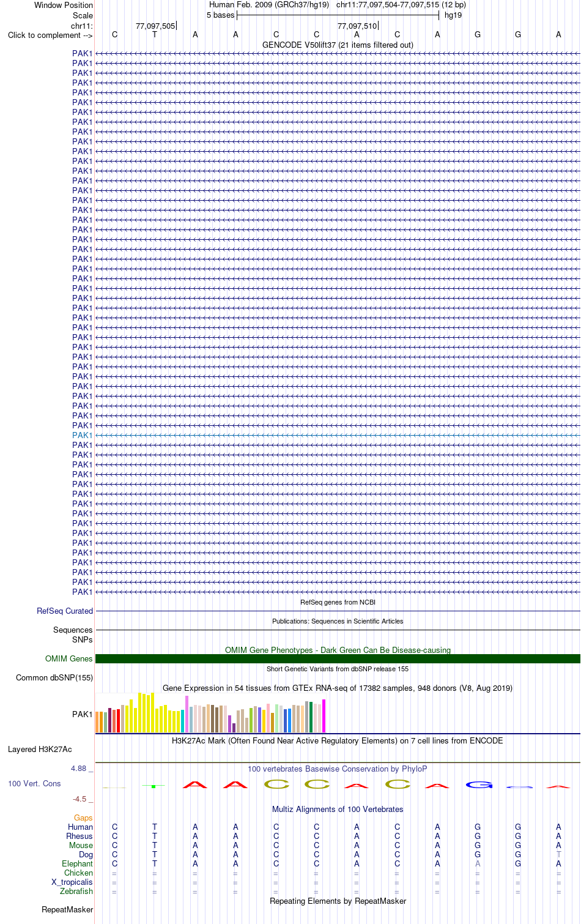The width and height of the screenshot is (581, 924).
Task: Click the Sequences SNPs track label
Action: coord(73,635)
